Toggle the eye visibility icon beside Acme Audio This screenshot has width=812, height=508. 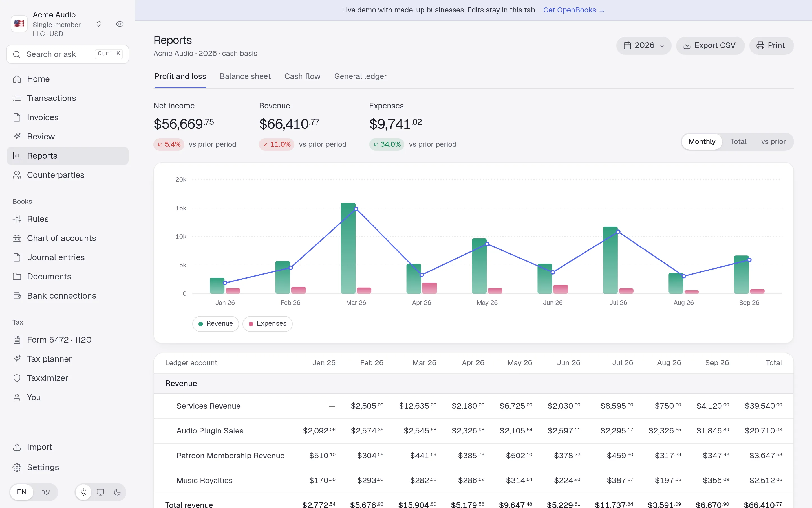click(x=120, y=24)
